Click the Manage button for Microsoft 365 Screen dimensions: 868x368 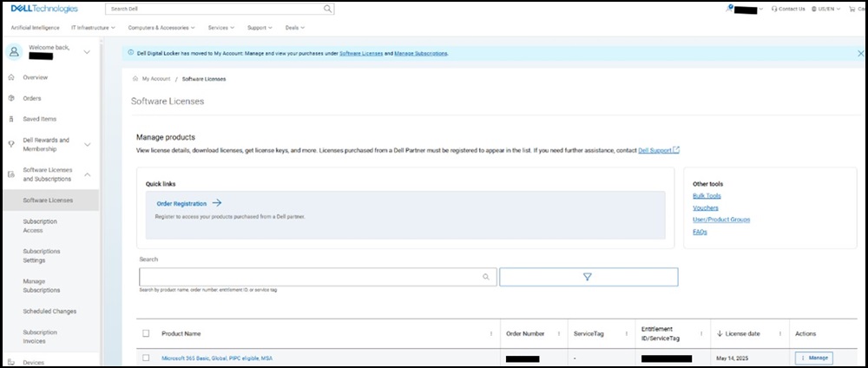pos(813,358)
